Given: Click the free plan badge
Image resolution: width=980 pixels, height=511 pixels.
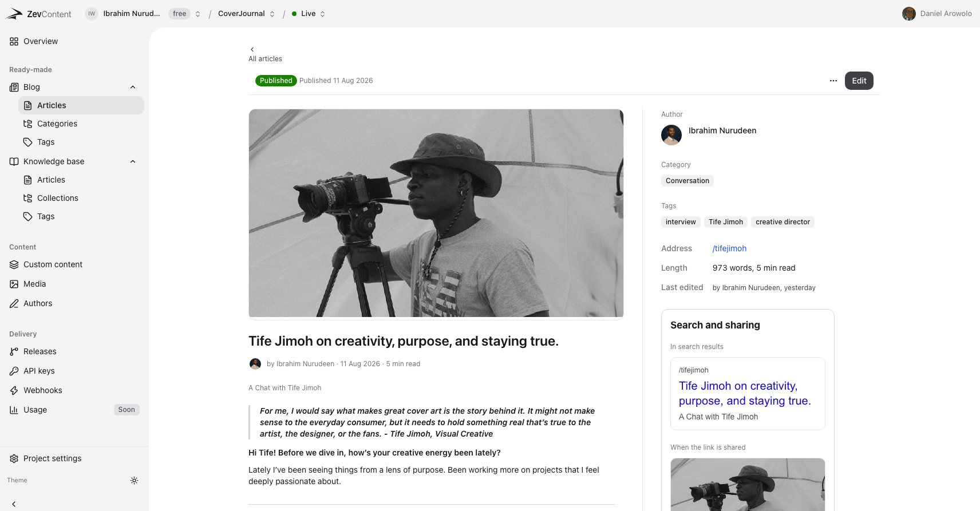Looking at the screenshot, I should pyautogui.click(x=180, y=14).
